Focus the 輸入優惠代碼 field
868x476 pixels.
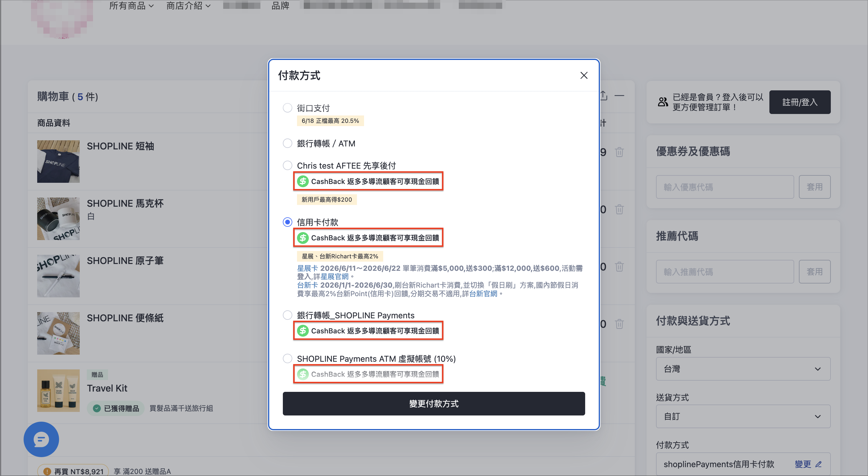pyautogui.click(x=725, y=187)
